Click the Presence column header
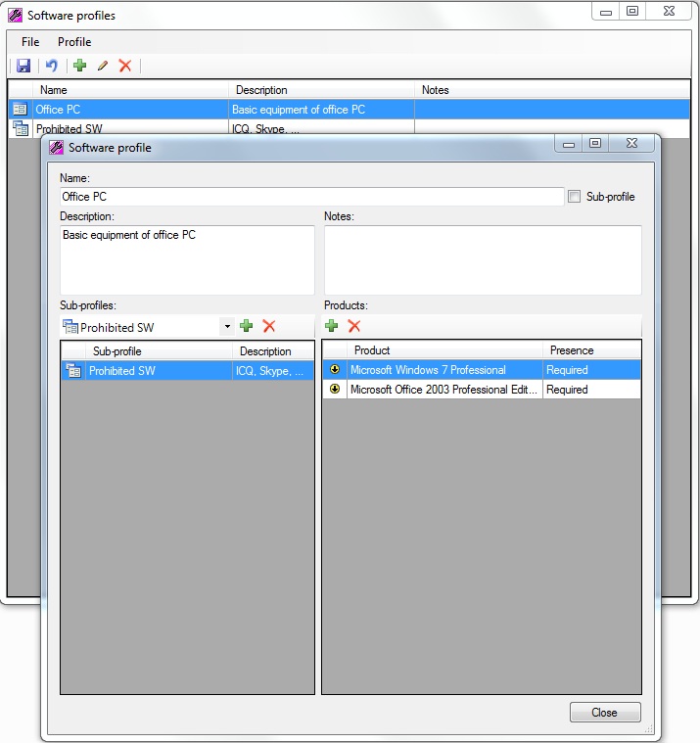The height and width of the screenshot is (743, 700). point(591,350)
